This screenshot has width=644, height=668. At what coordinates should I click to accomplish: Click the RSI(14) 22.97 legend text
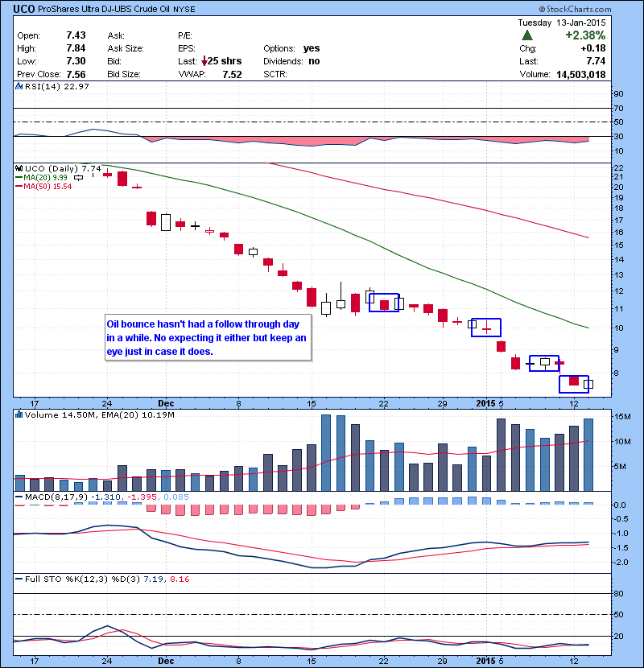[x=56, y=86]
